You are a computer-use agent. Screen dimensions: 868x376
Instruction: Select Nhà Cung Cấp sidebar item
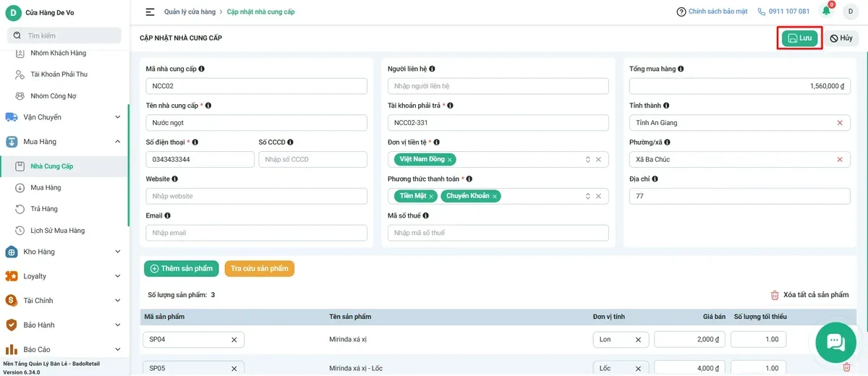tap(51, 166)
